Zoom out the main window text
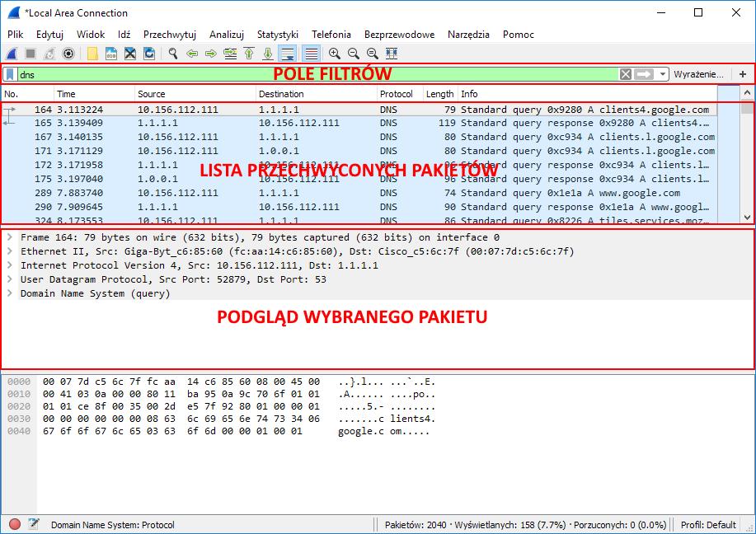Image resolution: width=756 pixels, height=534 pixels. coord(354,54)
